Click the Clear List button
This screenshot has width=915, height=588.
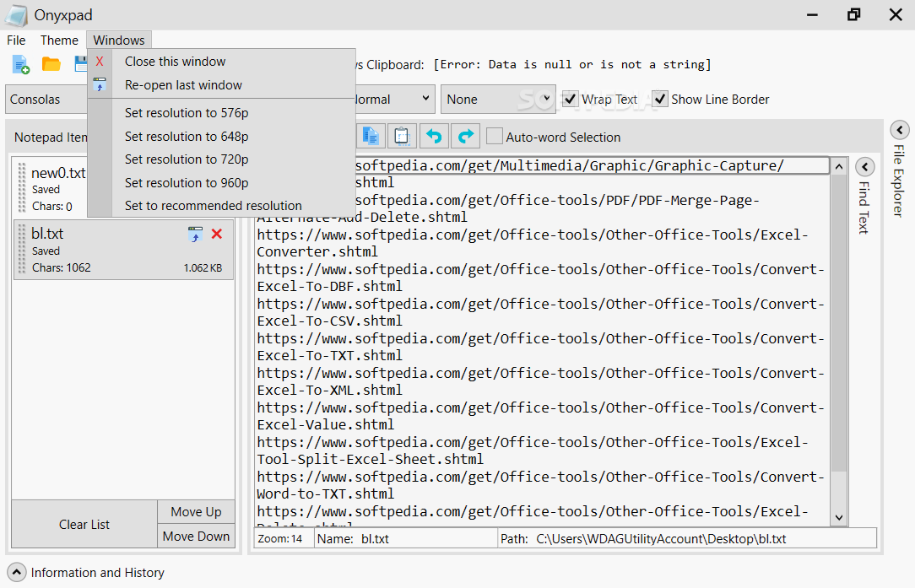84,525
